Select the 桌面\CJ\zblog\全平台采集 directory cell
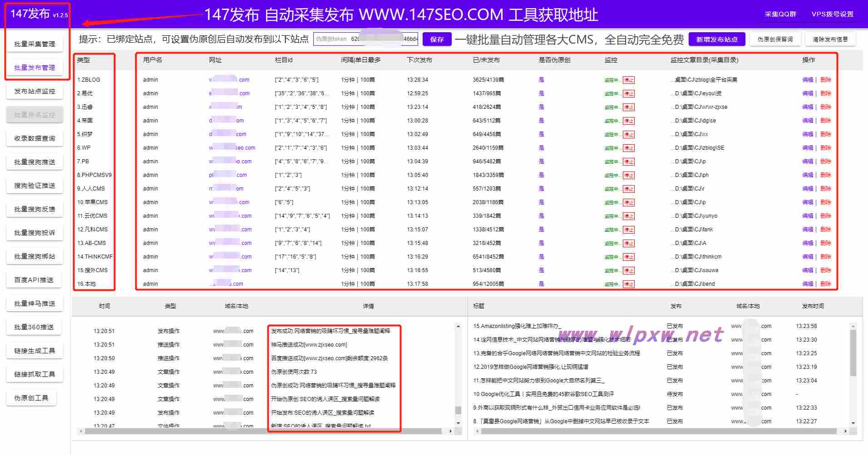The width and height of the screenshot is (868, 455). (x=704, y=80)
